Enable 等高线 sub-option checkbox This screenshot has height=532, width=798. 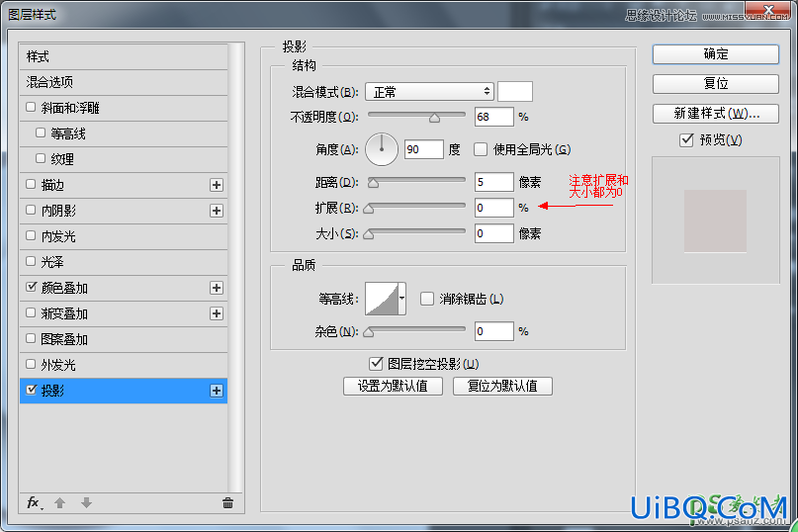pyautogui.click(x=41, y=133)
